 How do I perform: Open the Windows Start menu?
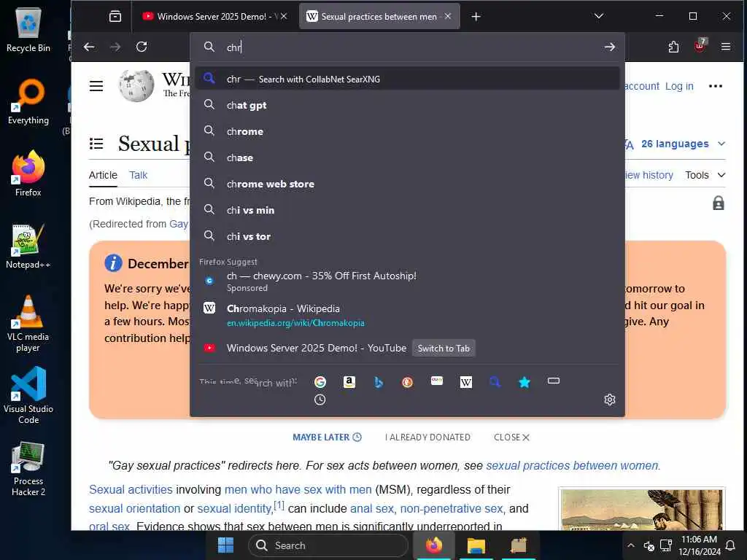coord(225,545)
